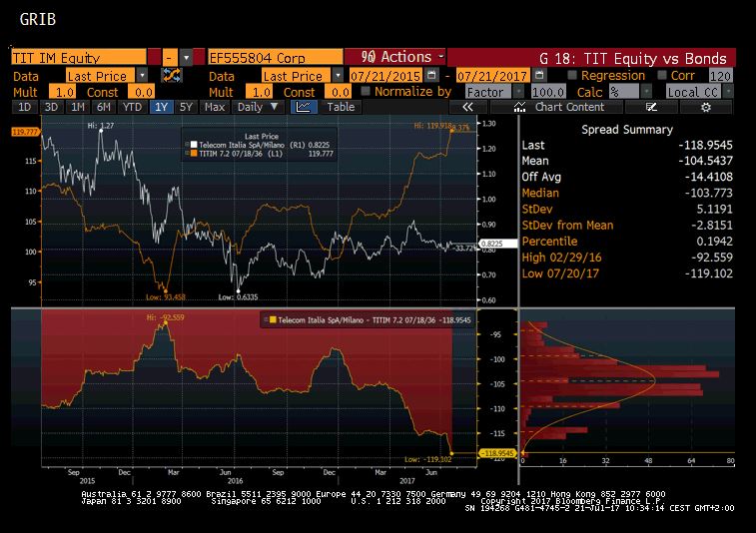Click the 07/21/2015 start date field

point(385,75)
